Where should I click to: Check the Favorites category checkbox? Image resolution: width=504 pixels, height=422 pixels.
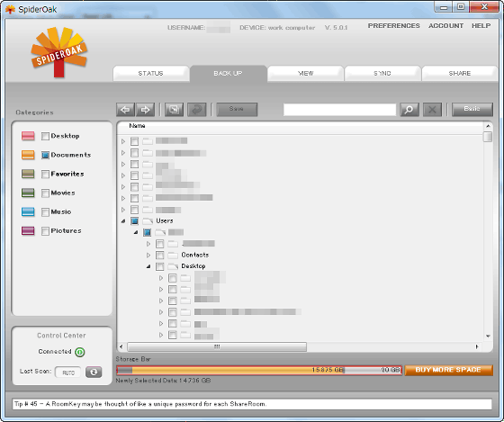pos(45,175)
